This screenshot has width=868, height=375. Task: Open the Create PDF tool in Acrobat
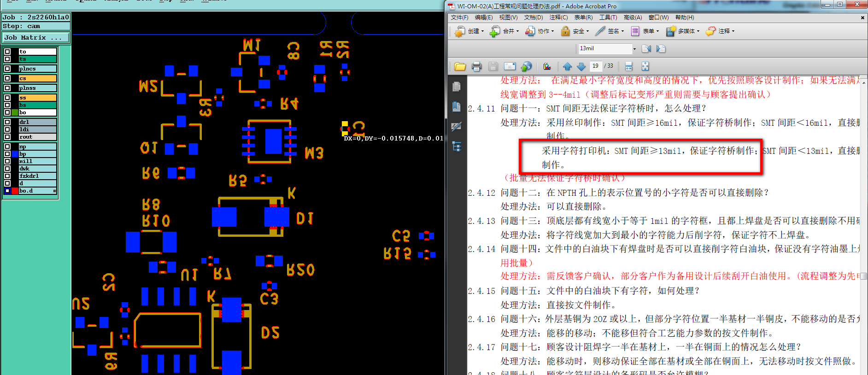[x=460, y=31]
